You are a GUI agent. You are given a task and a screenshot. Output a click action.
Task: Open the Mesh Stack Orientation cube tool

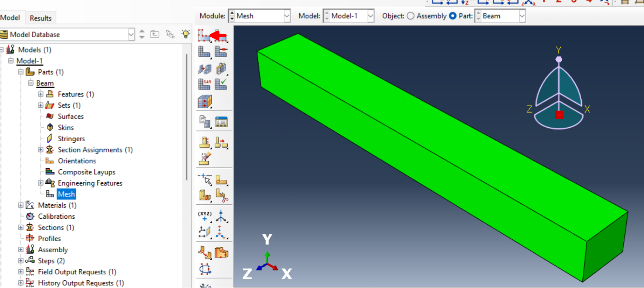pos(204,102)
